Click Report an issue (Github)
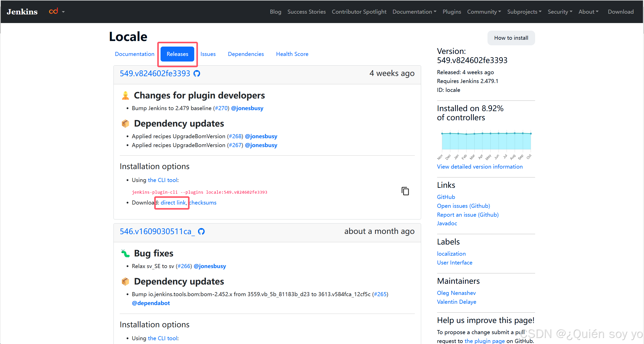This screenshot has height=344, width=644. tap(467, 215)
